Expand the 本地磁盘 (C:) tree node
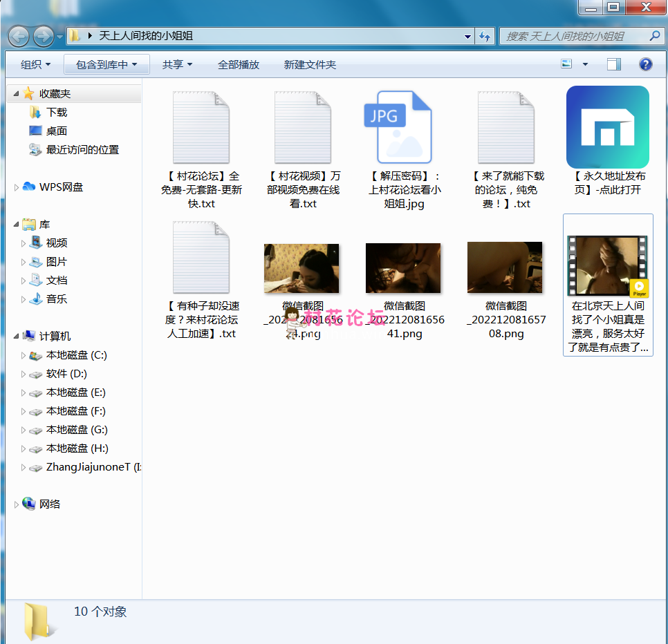668x644 pixels. point(23,356)
